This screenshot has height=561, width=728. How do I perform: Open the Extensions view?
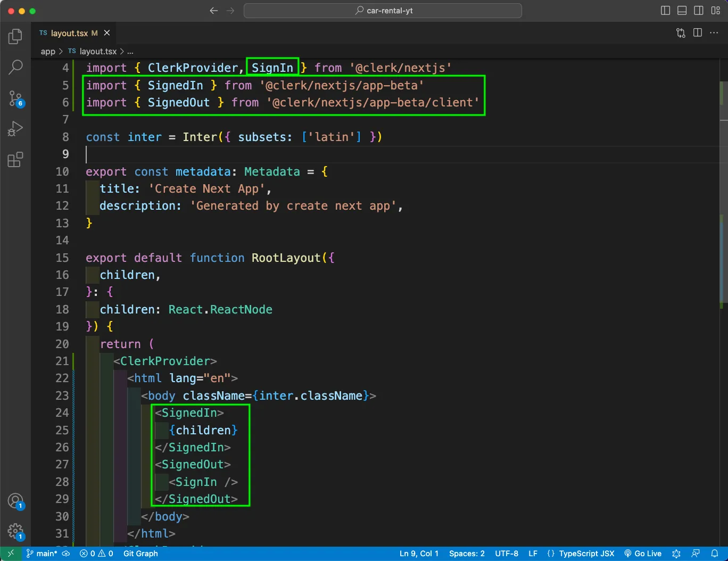(x=15, y=160)
